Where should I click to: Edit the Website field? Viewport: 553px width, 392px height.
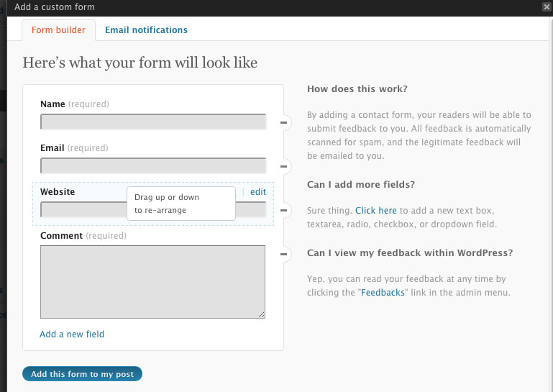[x=258, y=192]
